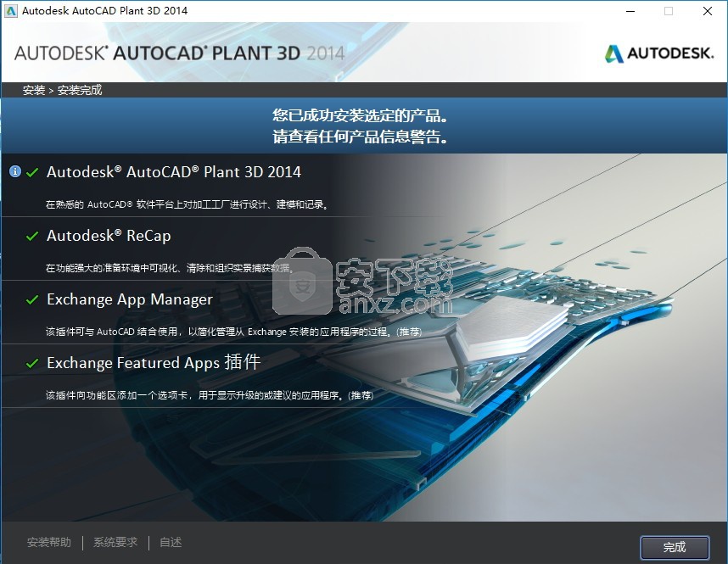Click the 完成 finish button
This screenshot has width=728, height=564.
click(x=675, y=547)
